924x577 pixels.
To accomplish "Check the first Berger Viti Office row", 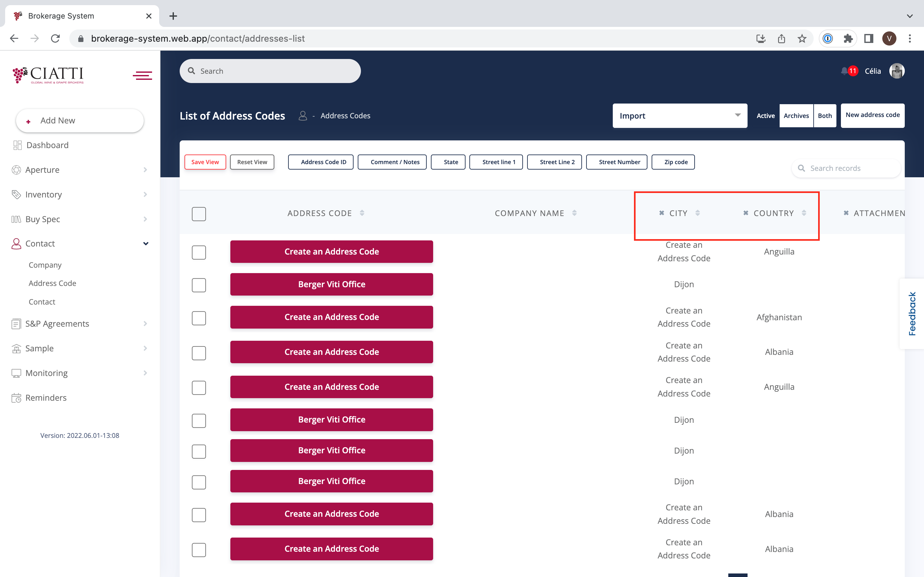I will (199, 285).
